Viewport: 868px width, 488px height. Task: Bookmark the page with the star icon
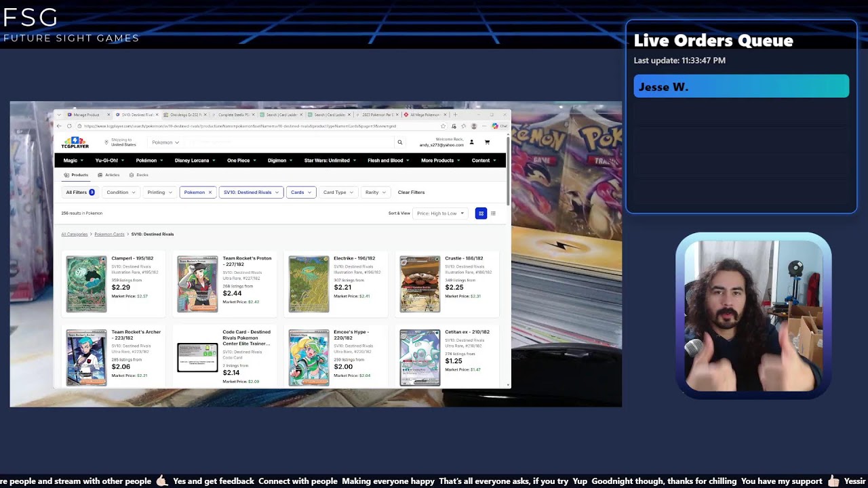[443, 126]
